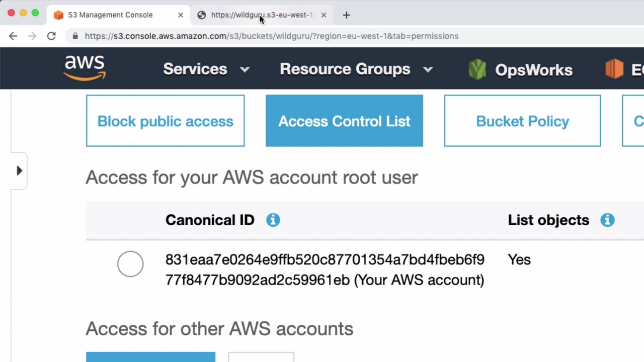
Task: Click the List objects info icon
Action: (x=607, y=220)
